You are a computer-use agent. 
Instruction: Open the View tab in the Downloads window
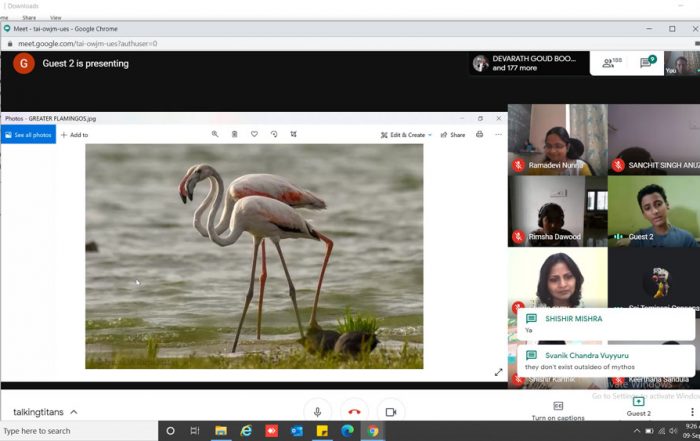click(56, 18)
